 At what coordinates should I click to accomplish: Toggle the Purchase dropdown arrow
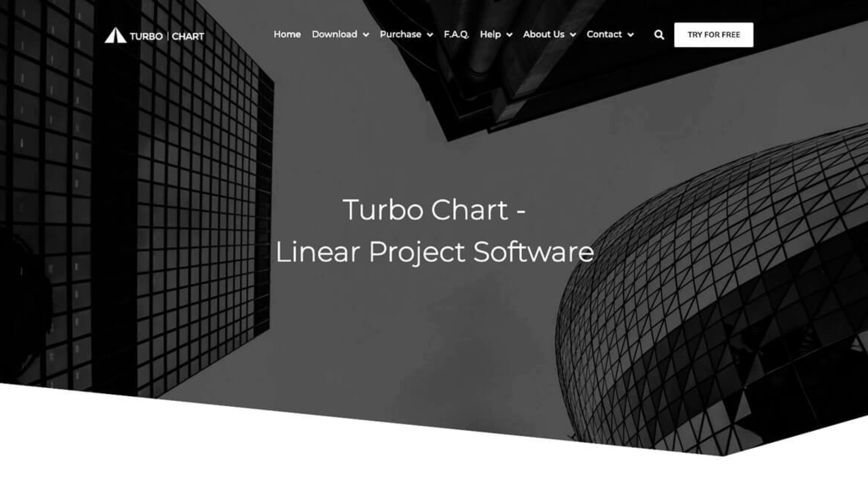[x=430, y=34]
